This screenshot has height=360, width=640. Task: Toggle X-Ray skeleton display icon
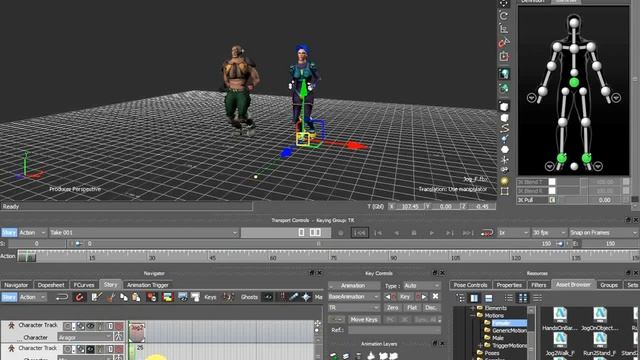(504, 74)
